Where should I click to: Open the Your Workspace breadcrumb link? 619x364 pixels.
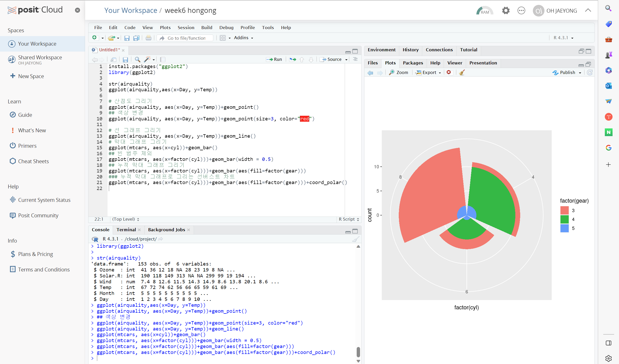(x=131, y=10)
